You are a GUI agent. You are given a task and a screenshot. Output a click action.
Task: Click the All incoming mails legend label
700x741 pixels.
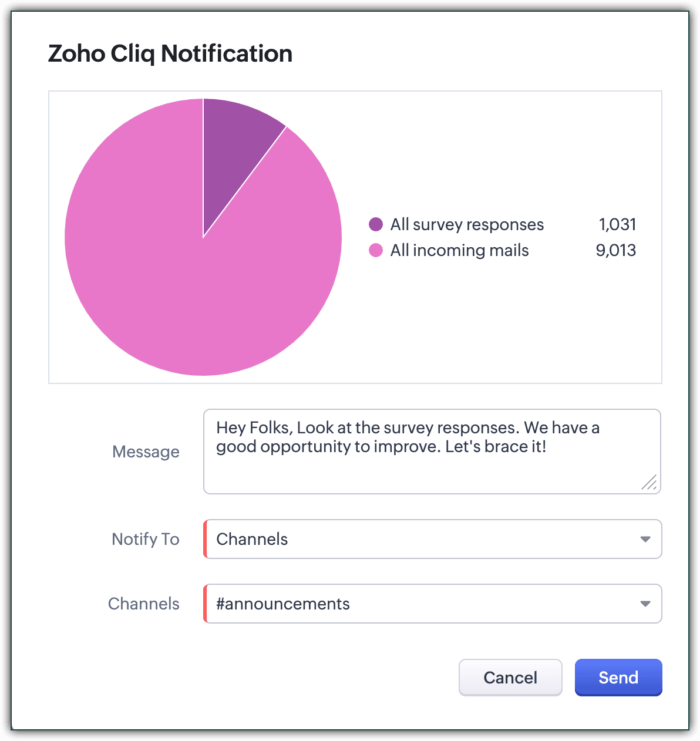pyautogui.click(x=459, y=251)
